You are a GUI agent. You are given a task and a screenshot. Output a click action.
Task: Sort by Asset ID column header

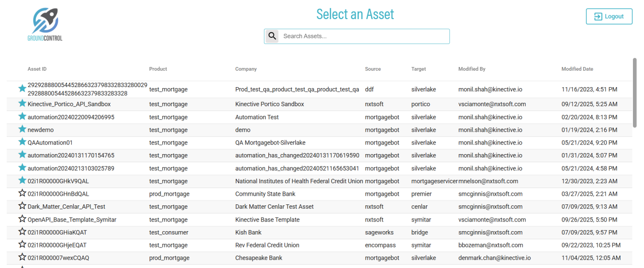click(37, 69)
